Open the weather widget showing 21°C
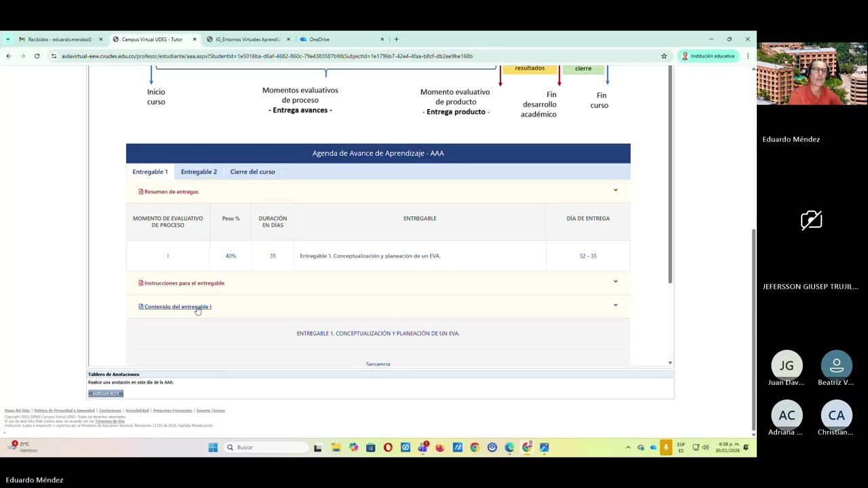Image resolution: width=868 pixels, height=488 pixels. (24, 447)
